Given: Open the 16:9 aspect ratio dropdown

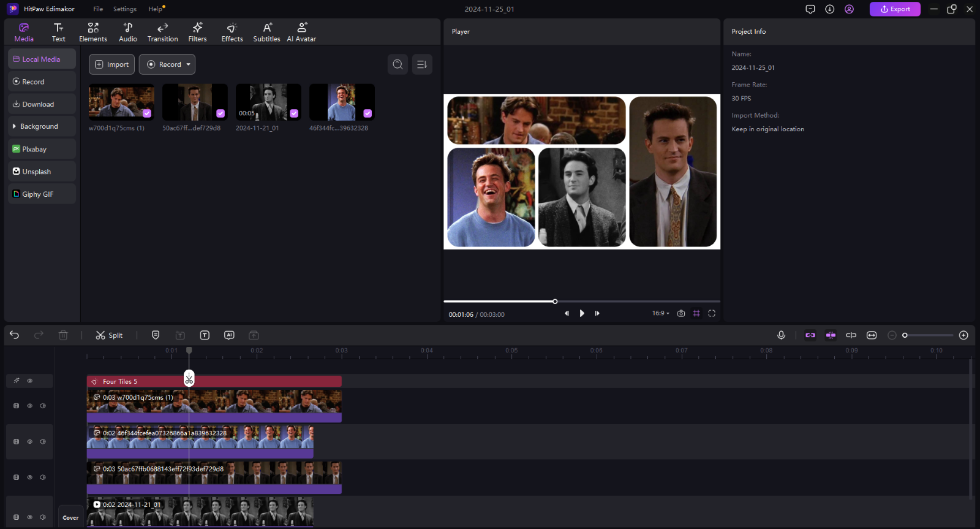Looking at the screenshot, I should click(660, 313).
